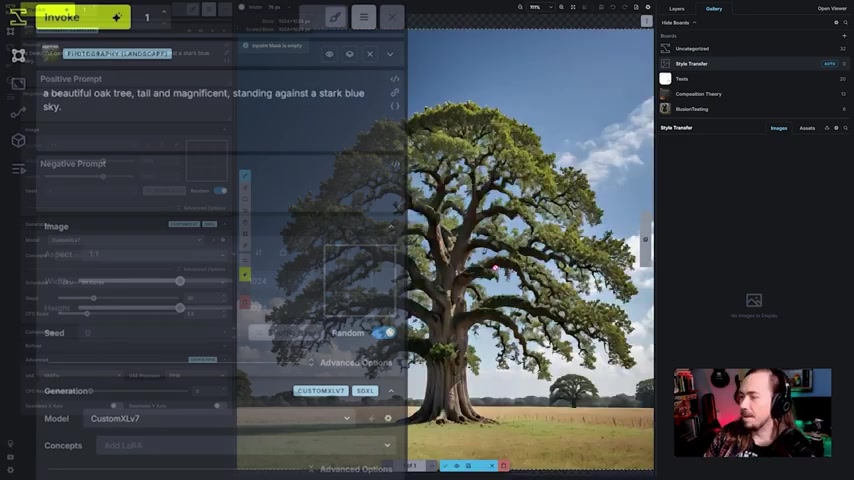Viewport: 854px width, 480px height.
Task: Open the settings gear at sidebar bottom
Action: click(x=10, y=470)
